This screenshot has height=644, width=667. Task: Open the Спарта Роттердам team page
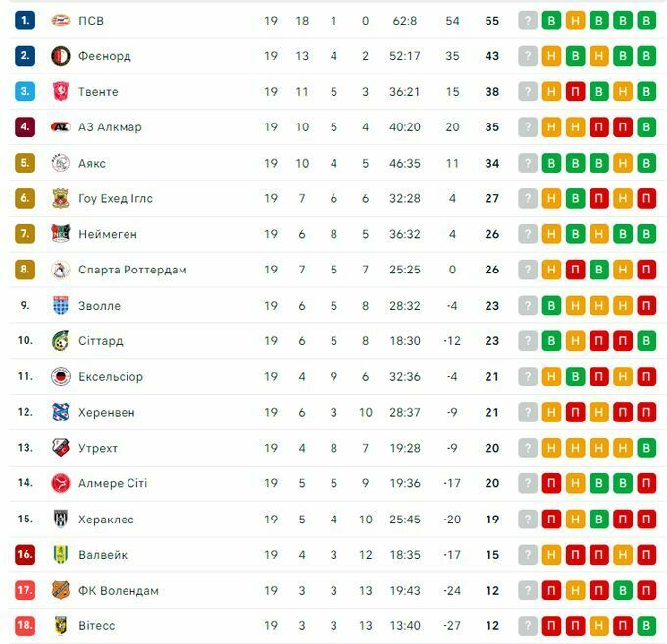132,270
